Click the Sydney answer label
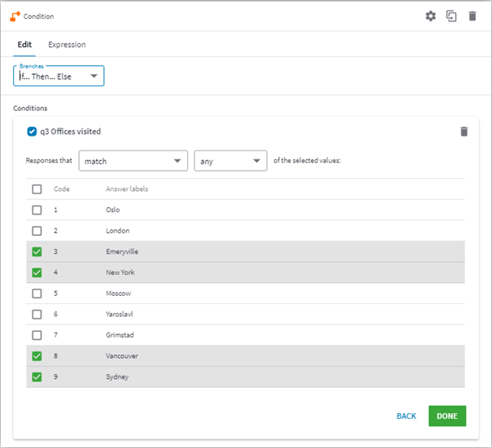Screen dimensions: 492x448 tap(117, 376)
